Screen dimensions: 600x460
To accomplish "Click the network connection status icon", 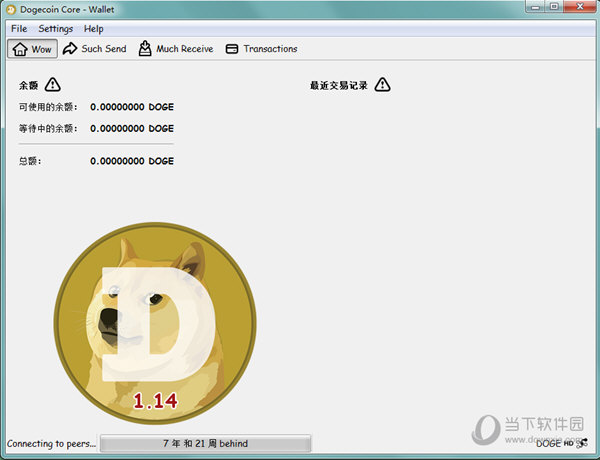I will [x=583, y=443].
